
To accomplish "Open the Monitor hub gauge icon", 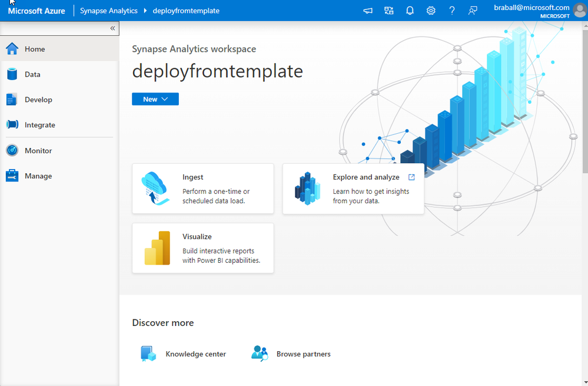I will (x=12, y=150).
